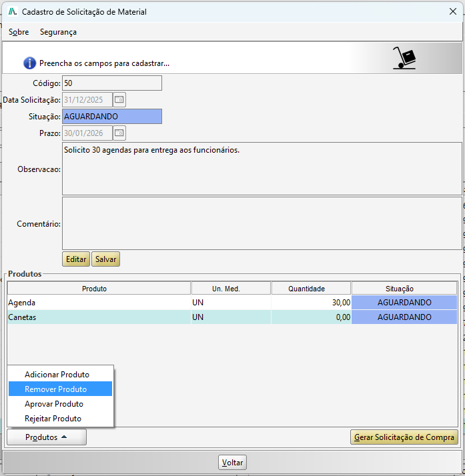Click the Salvar button
The width and height of the screenshot is (465, 476).
[105, 259]
